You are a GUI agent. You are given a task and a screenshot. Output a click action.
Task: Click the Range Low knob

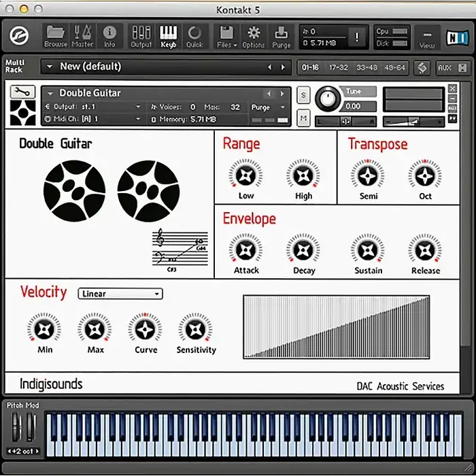(x=245, y=175)
